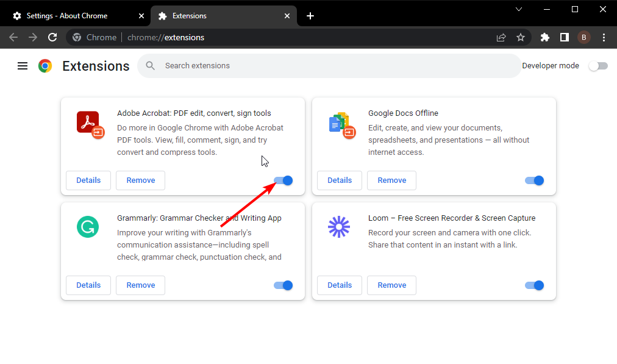Screen dimensions: 617x364
Task: Share this page using the share icon
Action: coord(501,37)
